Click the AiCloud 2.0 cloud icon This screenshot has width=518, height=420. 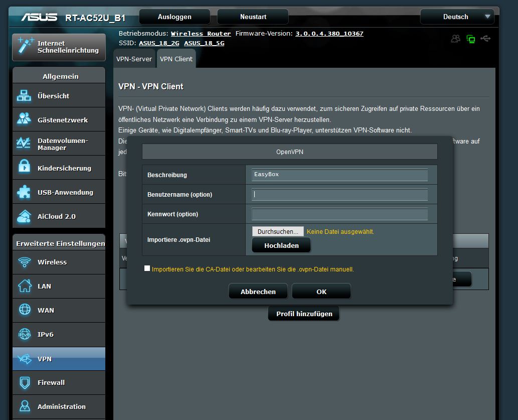(24, 216)
